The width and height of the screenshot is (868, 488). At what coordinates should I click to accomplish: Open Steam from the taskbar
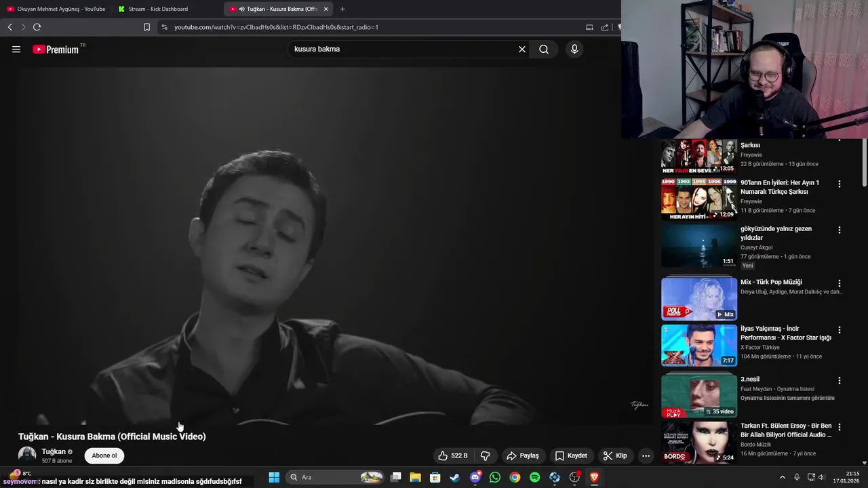(x=454, y=477)
